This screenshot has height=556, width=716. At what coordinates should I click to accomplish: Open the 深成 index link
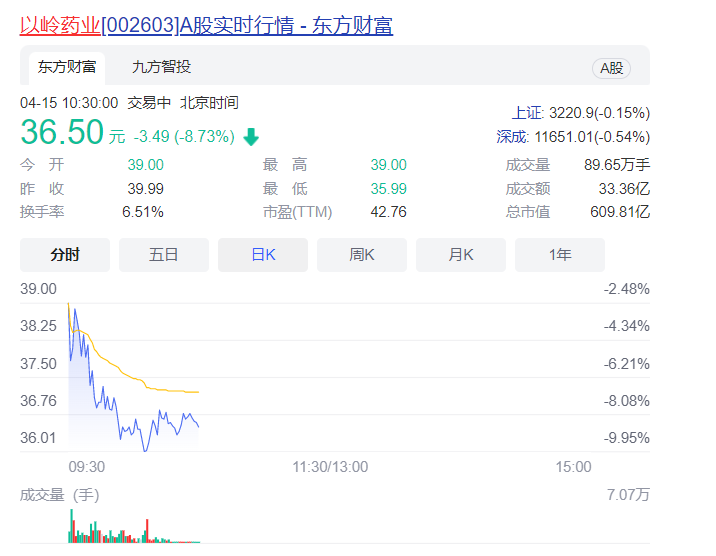point(513,137)
